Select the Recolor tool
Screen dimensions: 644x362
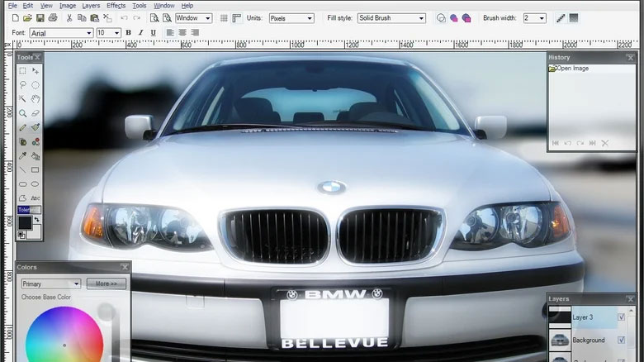36,142
